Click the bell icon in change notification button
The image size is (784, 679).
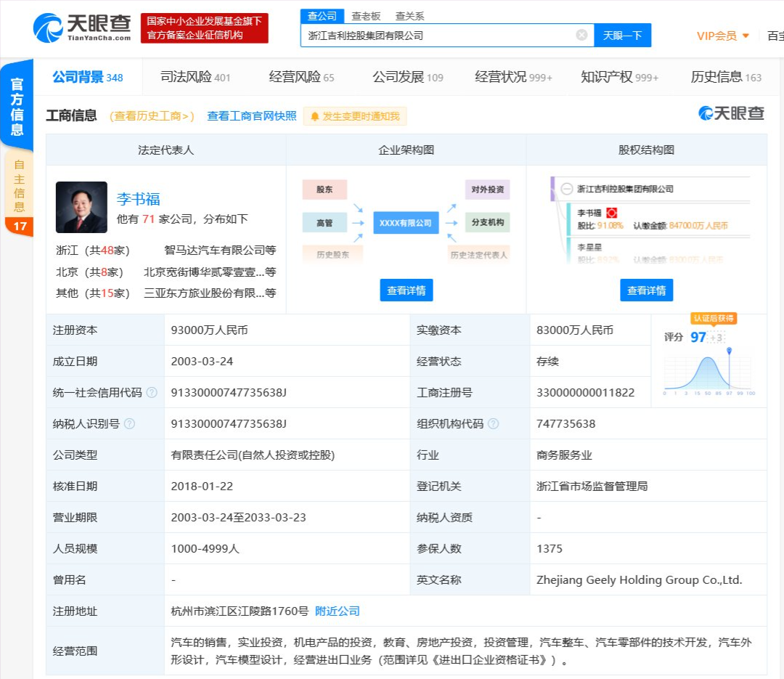(314, 117)
